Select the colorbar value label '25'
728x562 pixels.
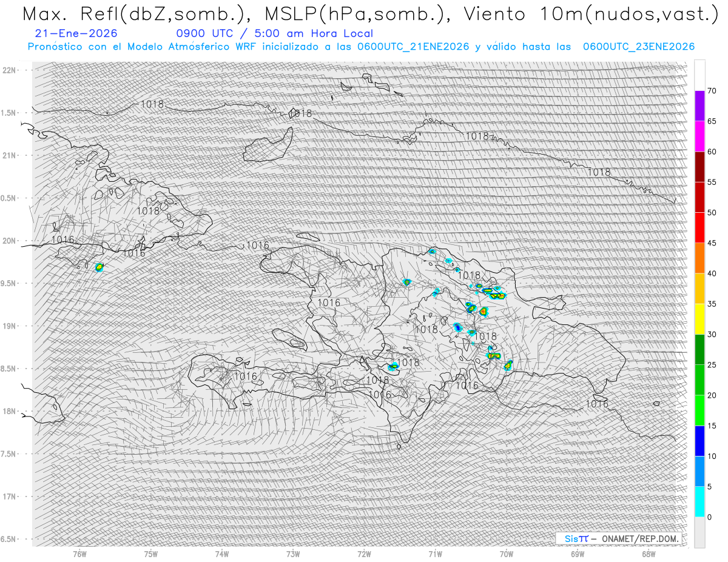712,364
